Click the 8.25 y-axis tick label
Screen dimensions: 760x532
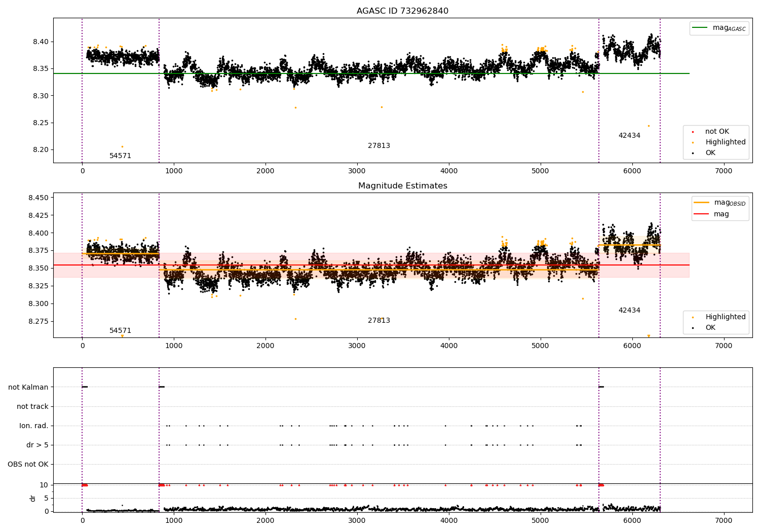pos(40,123)
